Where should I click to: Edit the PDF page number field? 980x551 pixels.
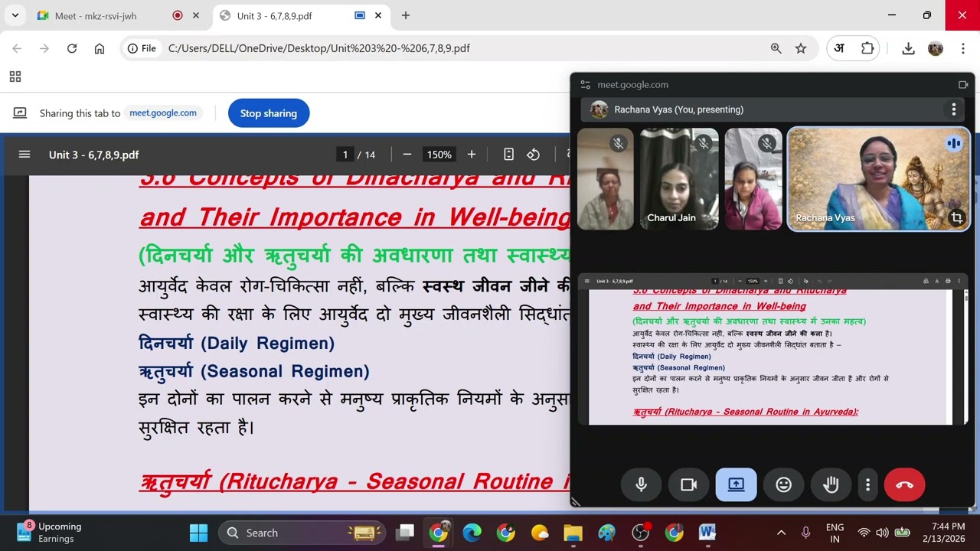[x=345, y=155]
